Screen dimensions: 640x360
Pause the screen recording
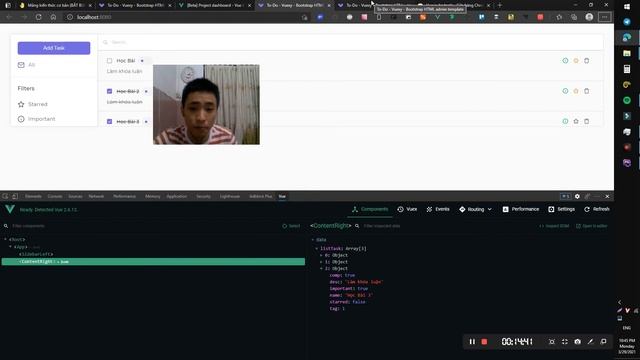(472, 342)
